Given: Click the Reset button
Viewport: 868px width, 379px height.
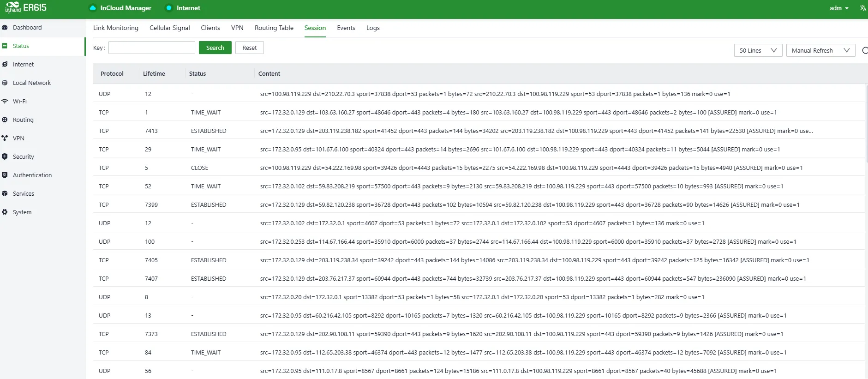Looking at the screenshot, I should (x=250, y=48).
